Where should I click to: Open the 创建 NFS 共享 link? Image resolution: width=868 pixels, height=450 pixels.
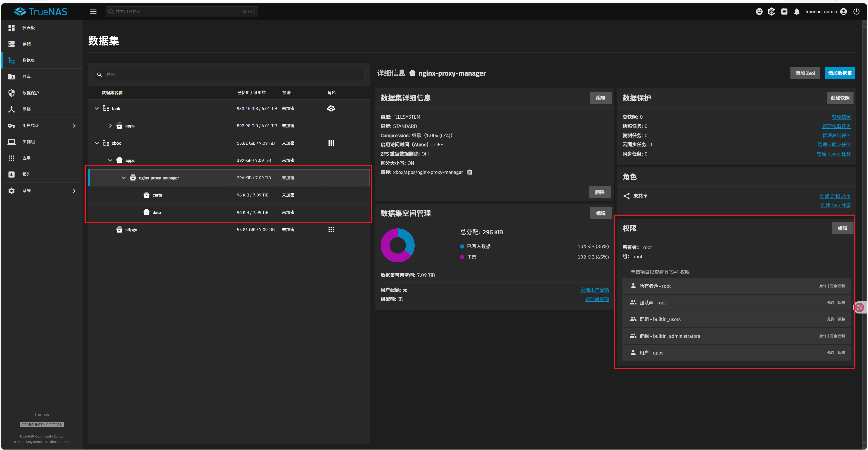[x=836, y=205]
